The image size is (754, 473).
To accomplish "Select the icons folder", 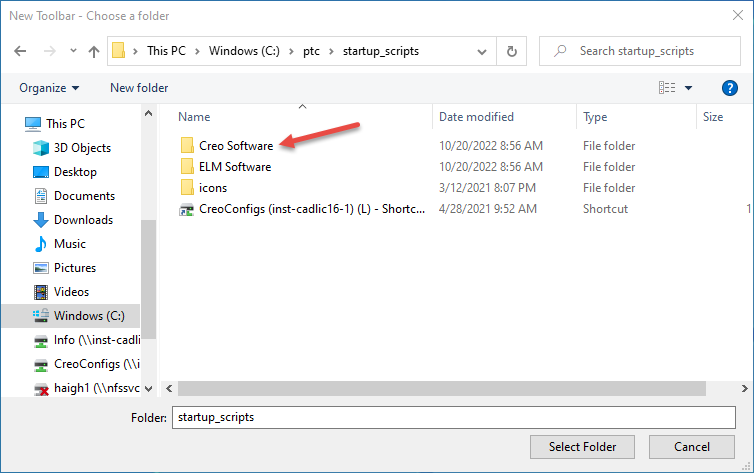I will pos(213,188).
